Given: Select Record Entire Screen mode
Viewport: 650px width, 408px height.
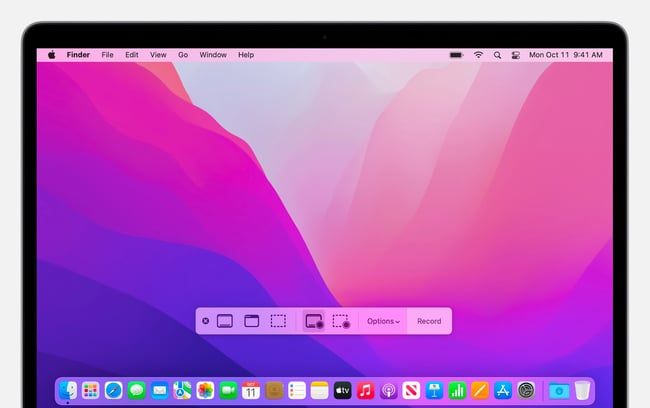Looking at the screenshot, I should click(313, 321).
